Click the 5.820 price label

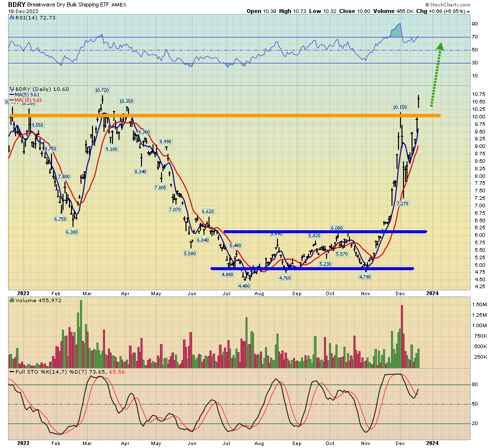point(314,236)
